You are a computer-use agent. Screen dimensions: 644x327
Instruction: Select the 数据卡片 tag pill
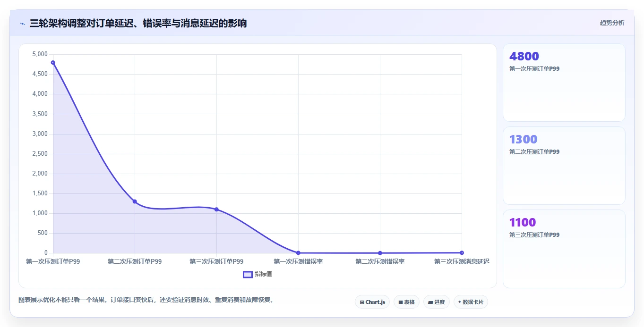[x=471, y=302]
